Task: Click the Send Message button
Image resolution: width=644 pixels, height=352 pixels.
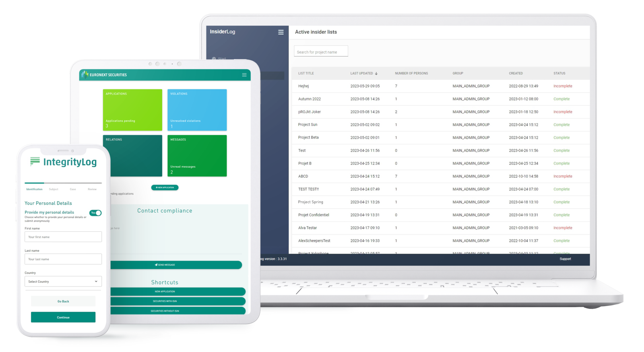Action: coord(176,265)
